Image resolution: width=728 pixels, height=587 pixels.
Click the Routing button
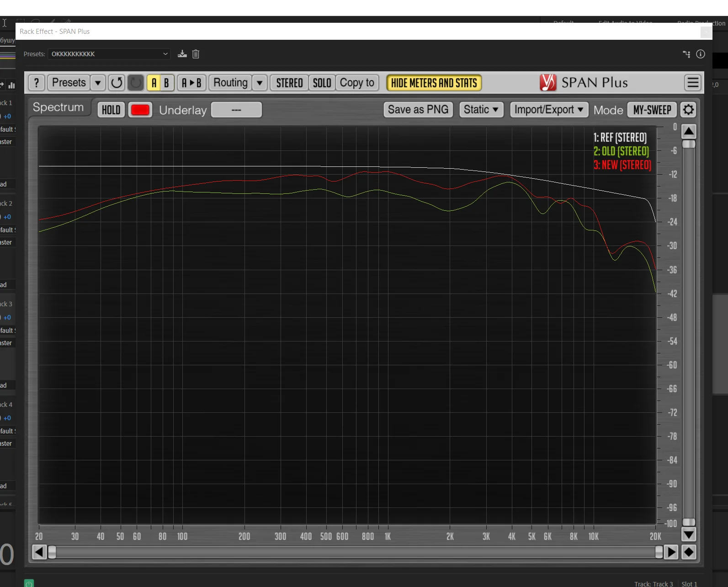[x=230, y=83]
